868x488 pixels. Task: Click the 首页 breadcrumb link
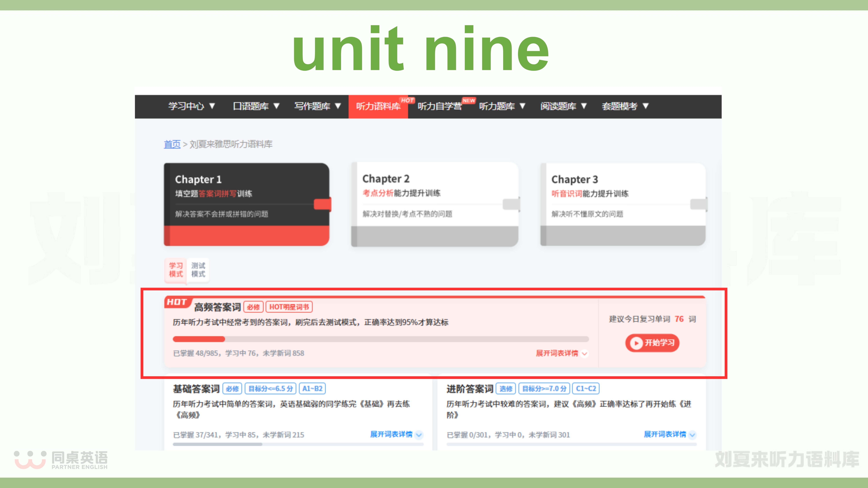click(172, 144)
